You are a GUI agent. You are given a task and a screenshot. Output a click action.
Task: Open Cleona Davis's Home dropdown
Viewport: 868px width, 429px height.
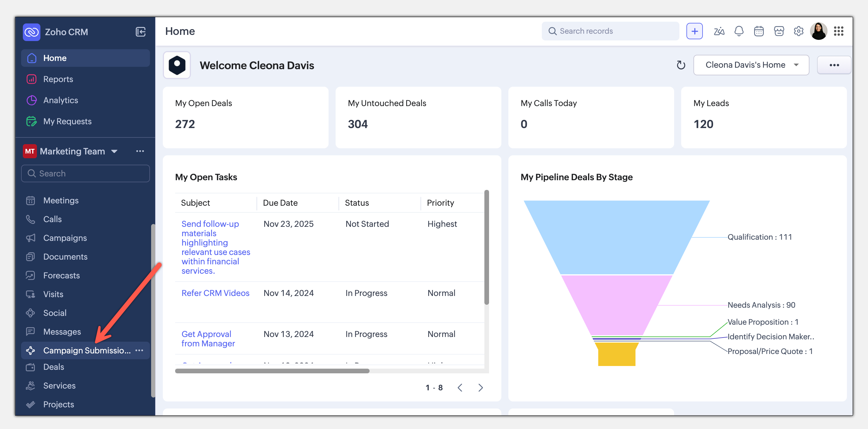[x=751, y=65]
